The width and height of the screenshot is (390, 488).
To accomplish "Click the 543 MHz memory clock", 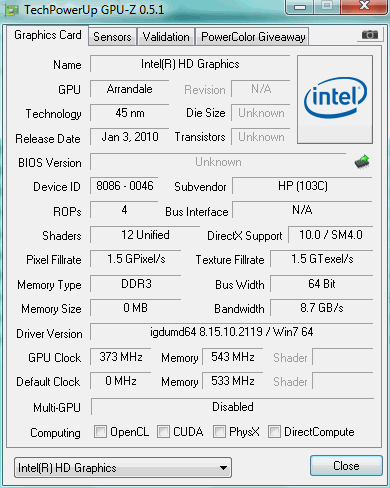I will (x=233, y=357).
